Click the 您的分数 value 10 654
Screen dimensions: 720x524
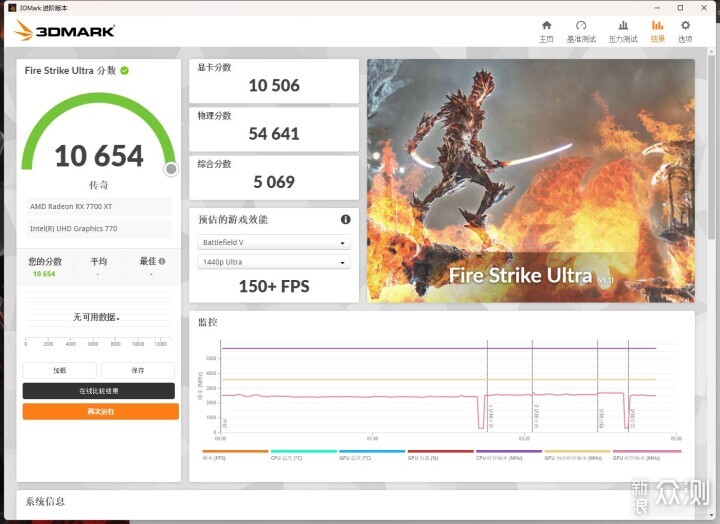point(44,274)
